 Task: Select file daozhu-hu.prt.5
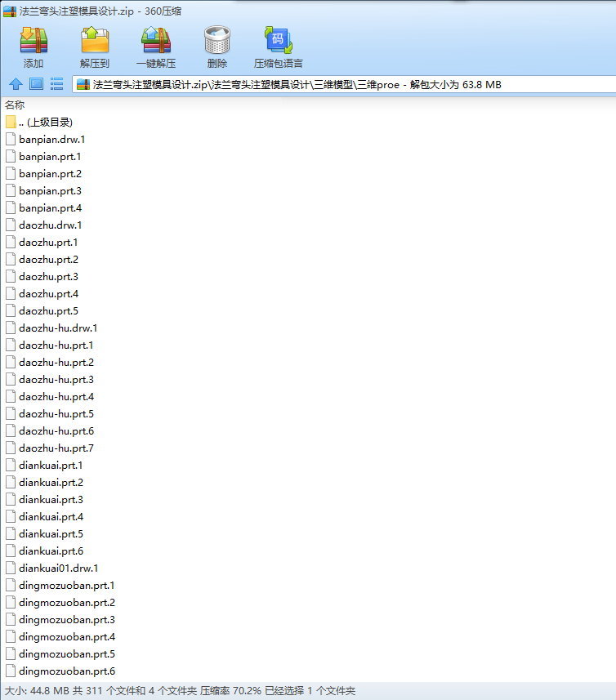point(50,414)
